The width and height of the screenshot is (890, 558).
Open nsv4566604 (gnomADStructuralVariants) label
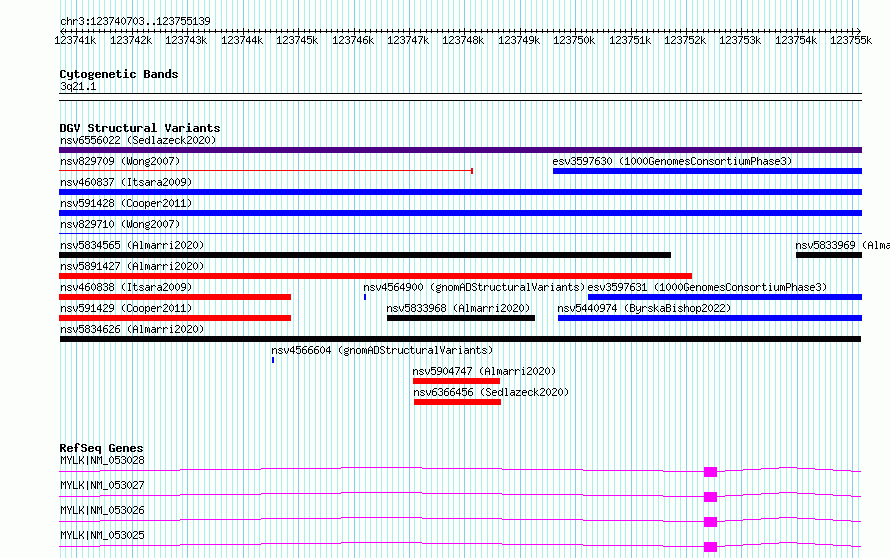(382, 350)
